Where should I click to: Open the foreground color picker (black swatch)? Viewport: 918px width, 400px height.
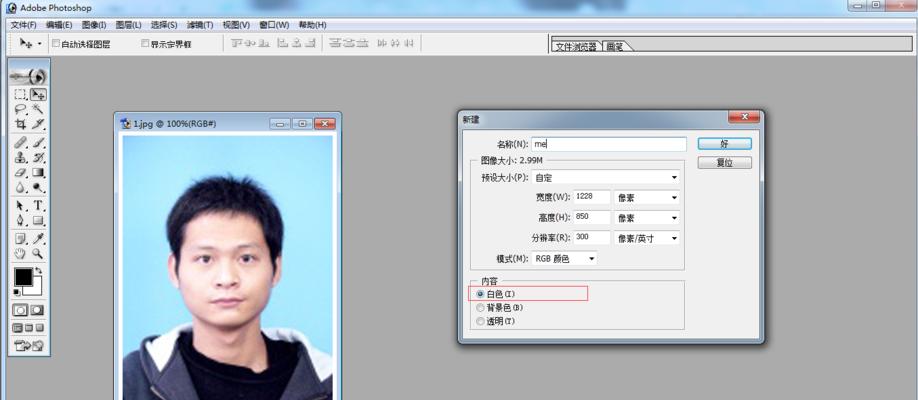pyautogui.click(x=22, y=277)
